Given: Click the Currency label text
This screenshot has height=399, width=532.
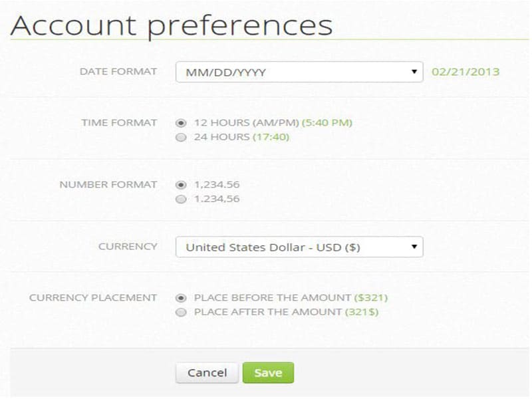Looking at the screenshot, I should coord(128,246).
